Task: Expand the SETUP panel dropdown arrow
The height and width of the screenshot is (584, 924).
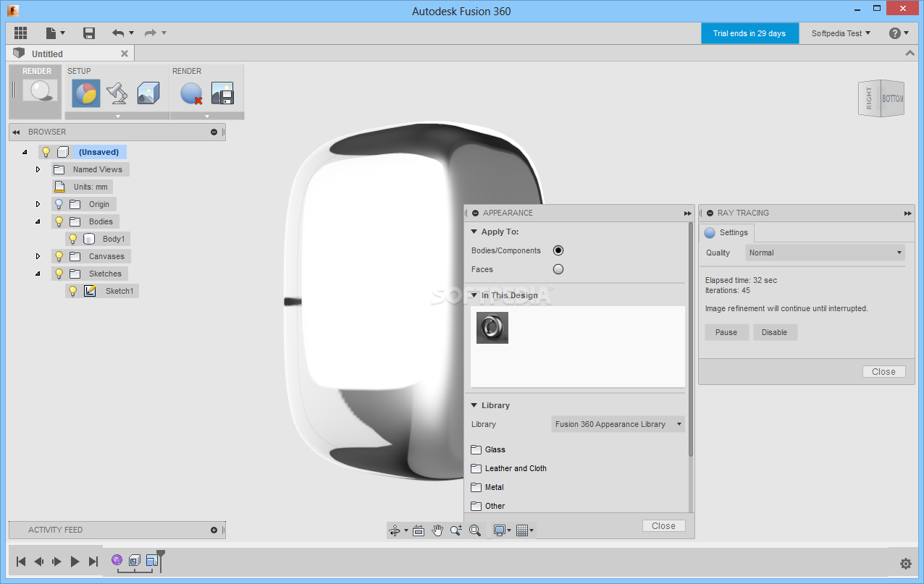Action: coord(117,116)
